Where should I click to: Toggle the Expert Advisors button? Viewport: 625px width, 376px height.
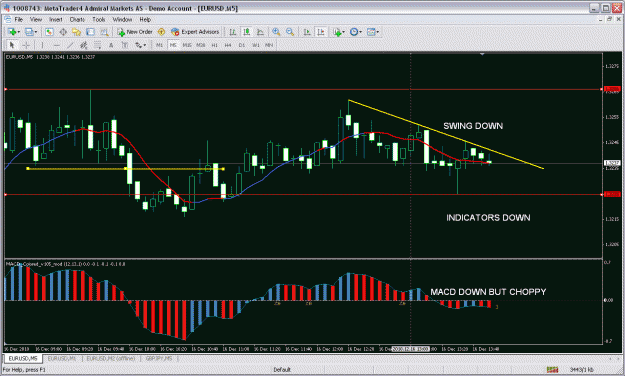(195, 32)
